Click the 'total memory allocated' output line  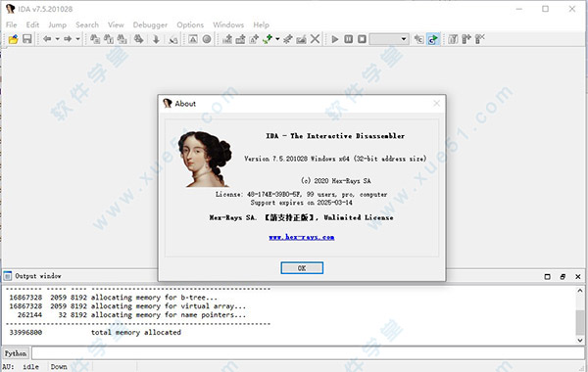pos(136,332)
